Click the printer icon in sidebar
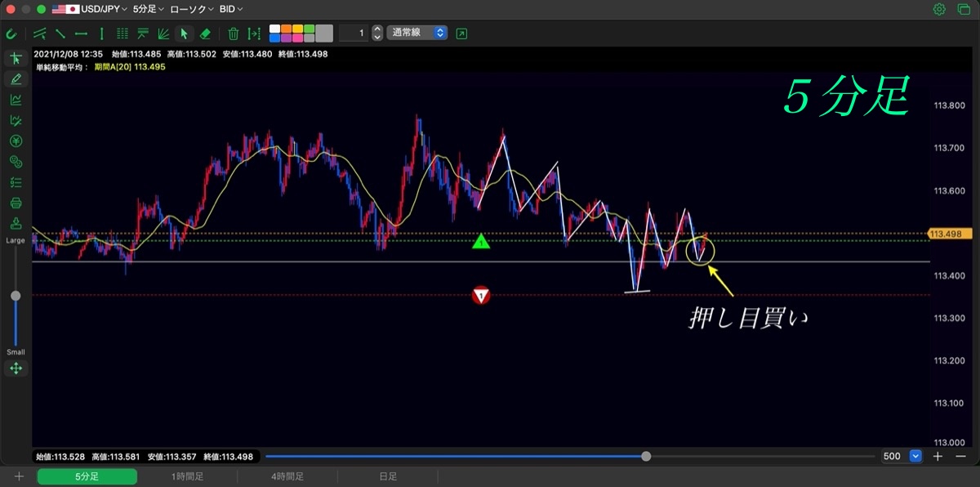The width and height of the screenshot is (980, 487). 16,203
